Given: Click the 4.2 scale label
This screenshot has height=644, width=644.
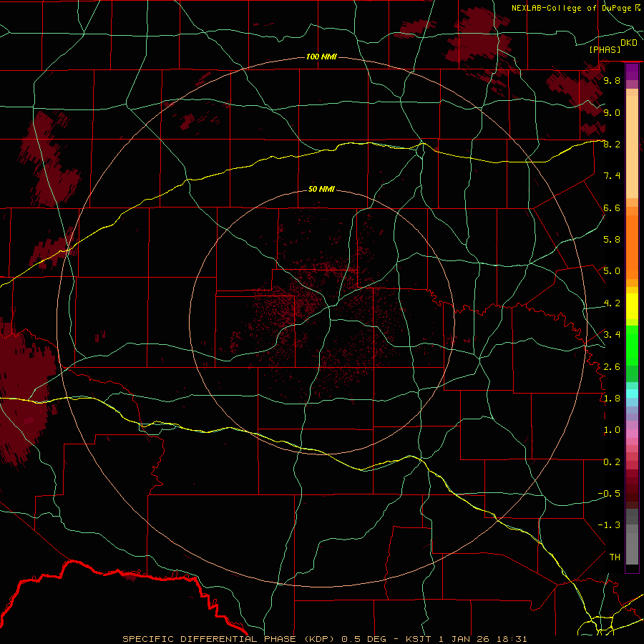Looking at the screenshot, I should coord(612,303).
